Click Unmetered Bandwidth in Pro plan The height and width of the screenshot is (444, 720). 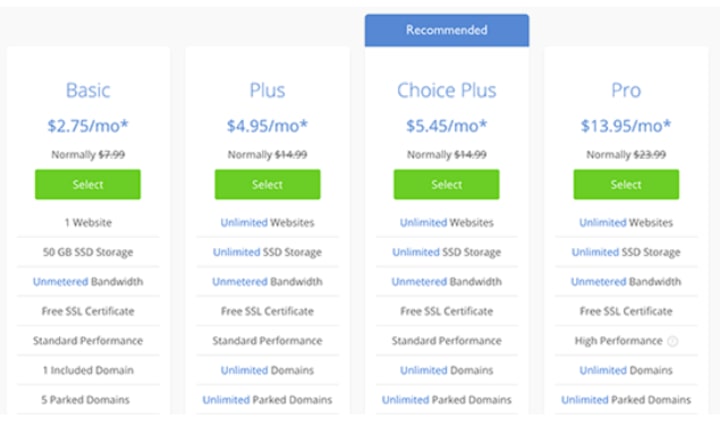[626, 281]
